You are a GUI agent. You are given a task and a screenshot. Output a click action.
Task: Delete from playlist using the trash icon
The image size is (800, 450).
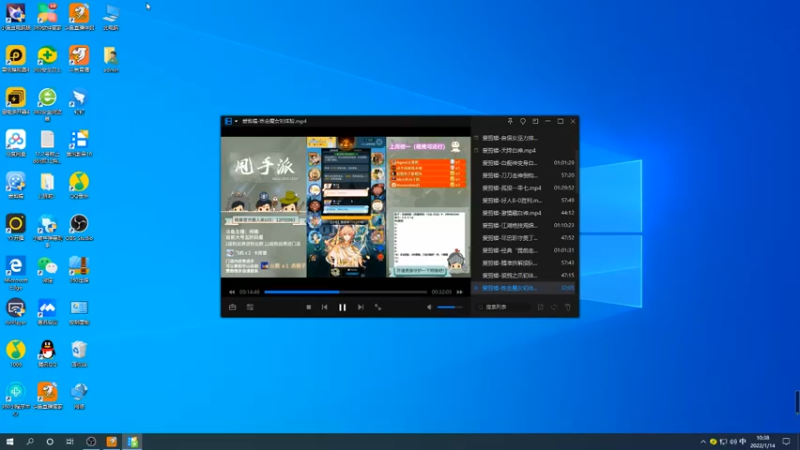pyautogui.click(x=568, y=307)
